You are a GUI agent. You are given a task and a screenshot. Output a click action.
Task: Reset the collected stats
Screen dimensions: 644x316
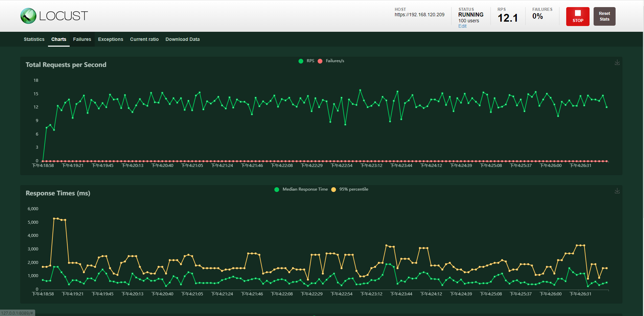coord(604,17)
